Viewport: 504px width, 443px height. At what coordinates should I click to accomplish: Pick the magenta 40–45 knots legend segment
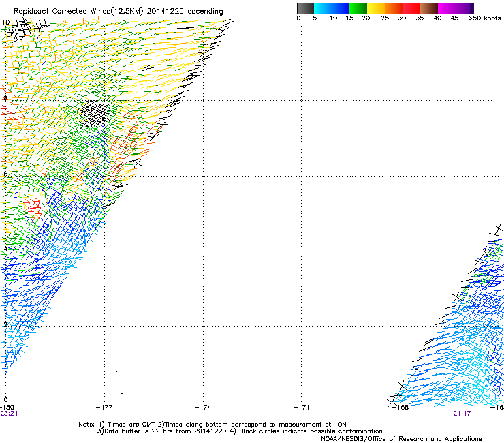pyautogui.click(x=447, y=8)
